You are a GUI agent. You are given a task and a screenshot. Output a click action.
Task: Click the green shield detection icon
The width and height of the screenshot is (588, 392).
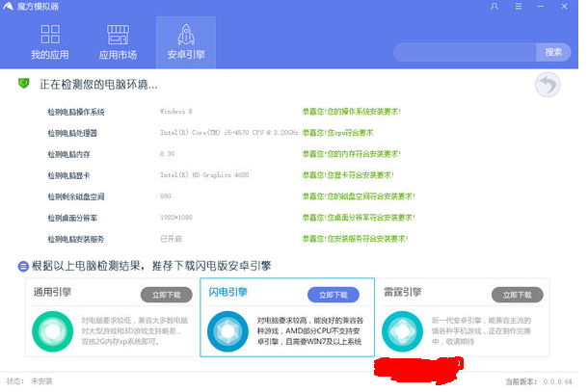[24, 83]
